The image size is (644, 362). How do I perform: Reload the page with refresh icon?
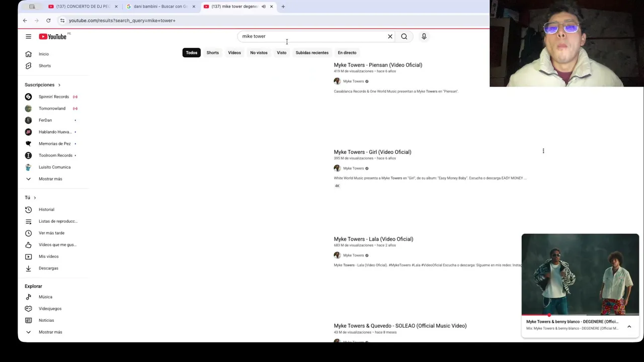click(x=48, y=21)
